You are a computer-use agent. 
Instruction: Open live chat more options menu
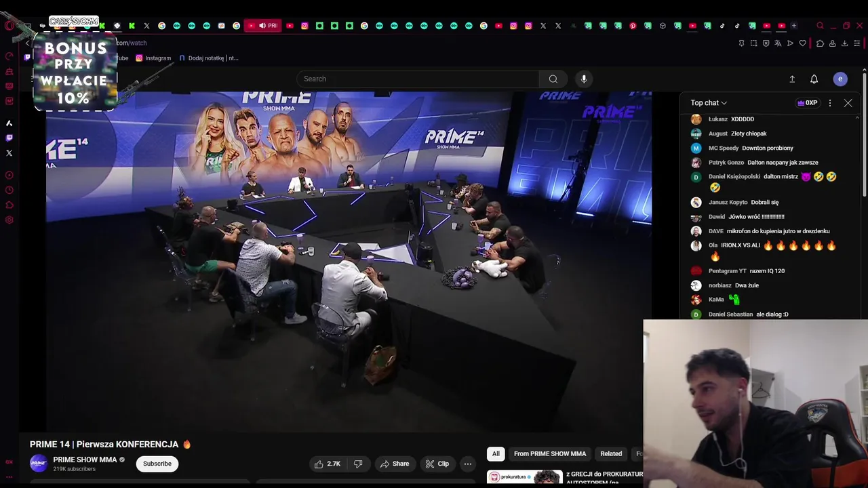[x=830, y=103]
